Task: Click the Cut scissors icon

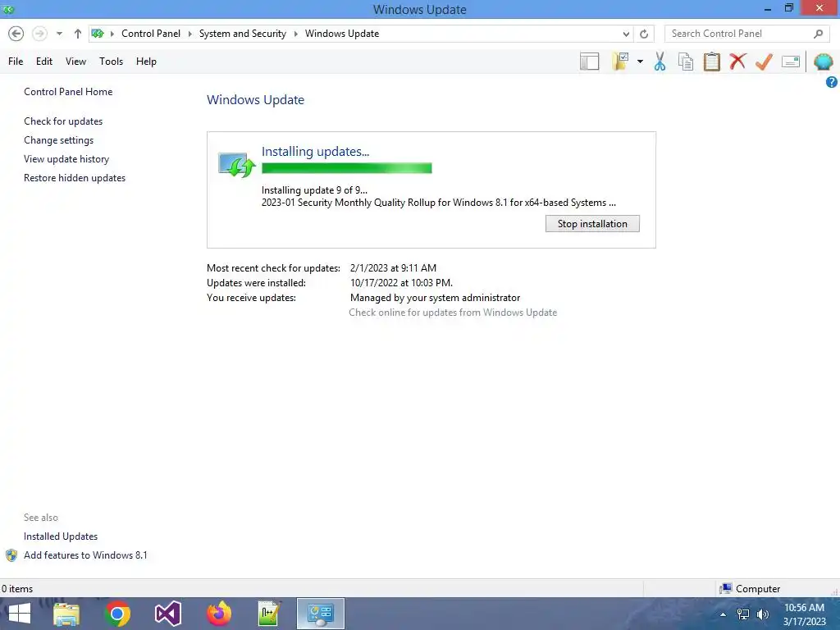Action: pyautogui.click(x=660, y=62)
